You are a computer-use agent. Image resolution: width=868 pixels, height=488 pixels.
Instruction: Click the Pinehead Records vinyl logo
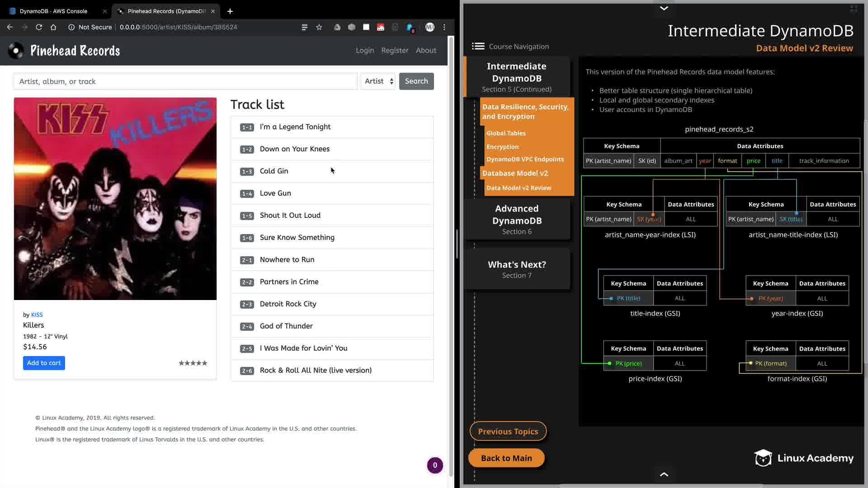click(16, 51)
